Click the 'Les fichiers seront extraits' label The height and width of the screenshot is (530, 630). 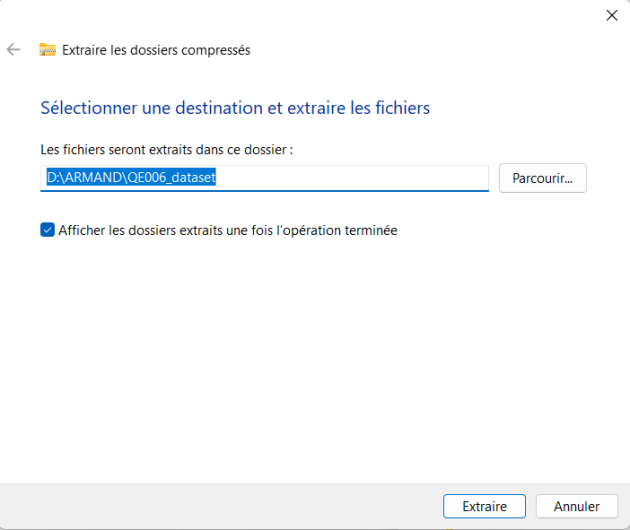pos(166,149)
